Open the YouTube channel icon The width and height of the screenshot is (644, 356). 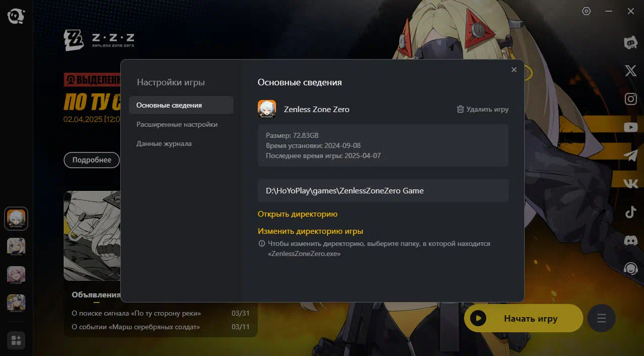pyautogui.click(x=631, y=127)
